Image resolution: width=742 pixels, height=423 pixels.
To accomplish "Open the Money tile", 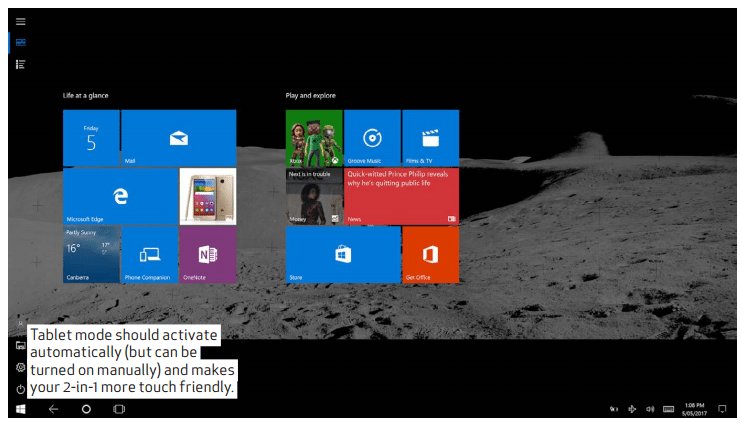I will (314, 196).
